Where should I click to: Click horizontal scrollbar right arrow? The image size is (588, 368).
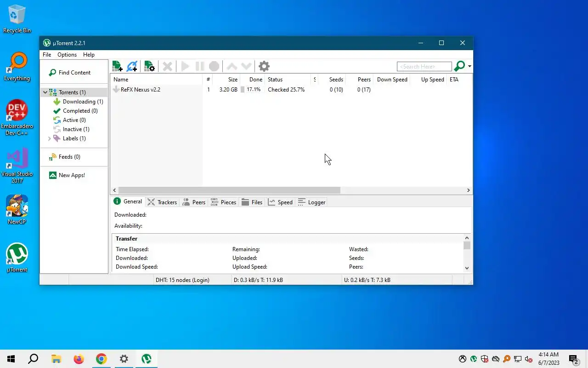pyautogui.click(x=468, y=190)
